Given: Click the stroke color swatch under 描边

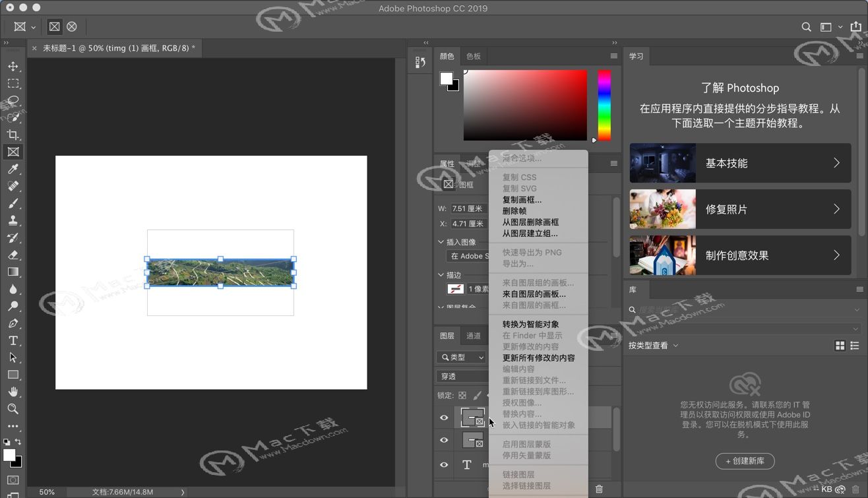Looking at the screenshot, I should point(456,289).
